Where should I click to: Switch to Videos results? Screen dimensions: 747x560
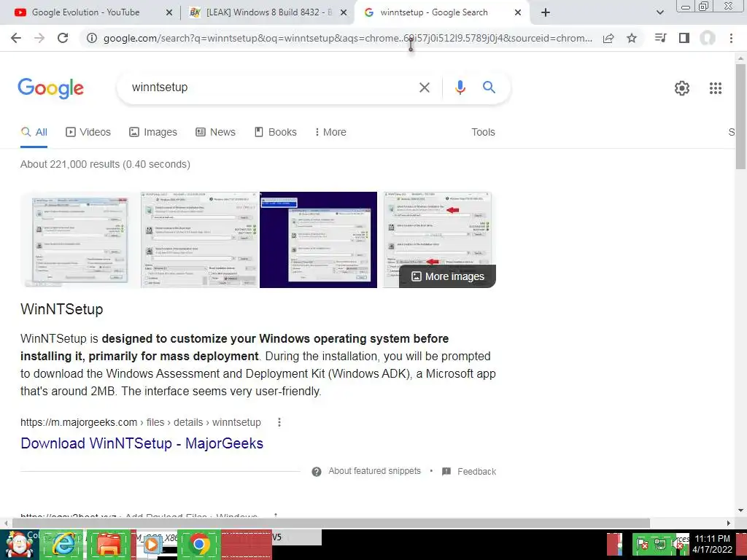pyautogui.click(x=88, y=133)
